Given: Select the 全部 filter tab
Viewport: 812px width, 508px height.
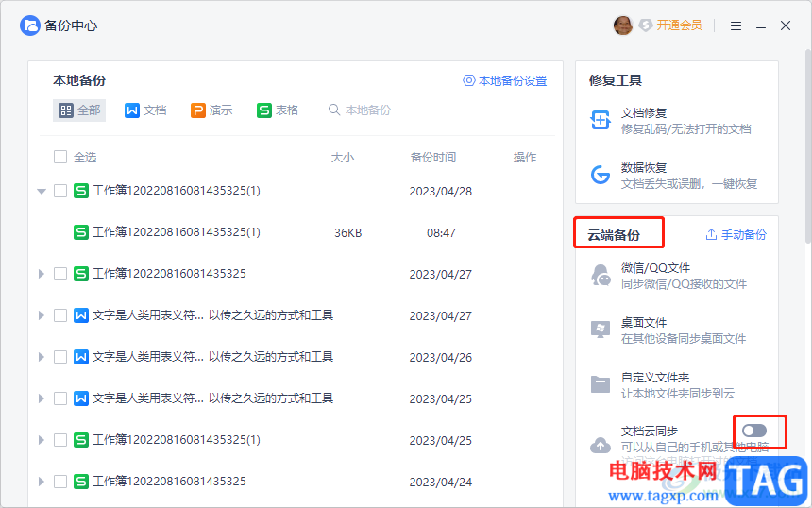Looking at the screenshot, I should tap(79, 110).
